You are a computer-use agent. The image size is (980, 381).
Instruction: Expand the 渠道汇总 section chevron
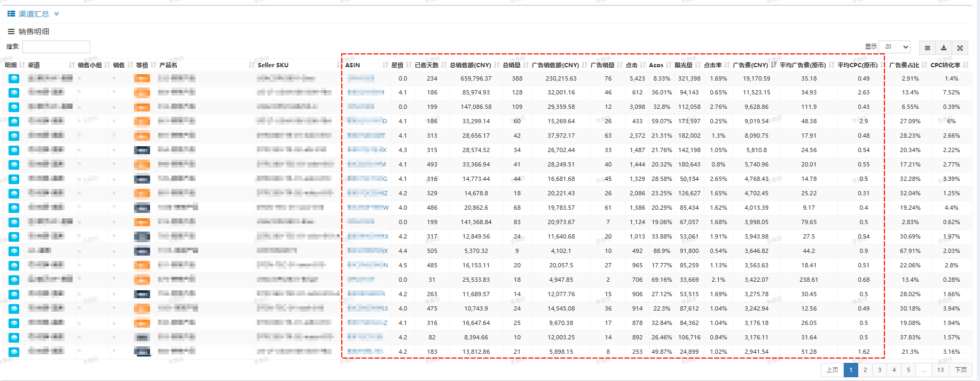tap(57, 14)
